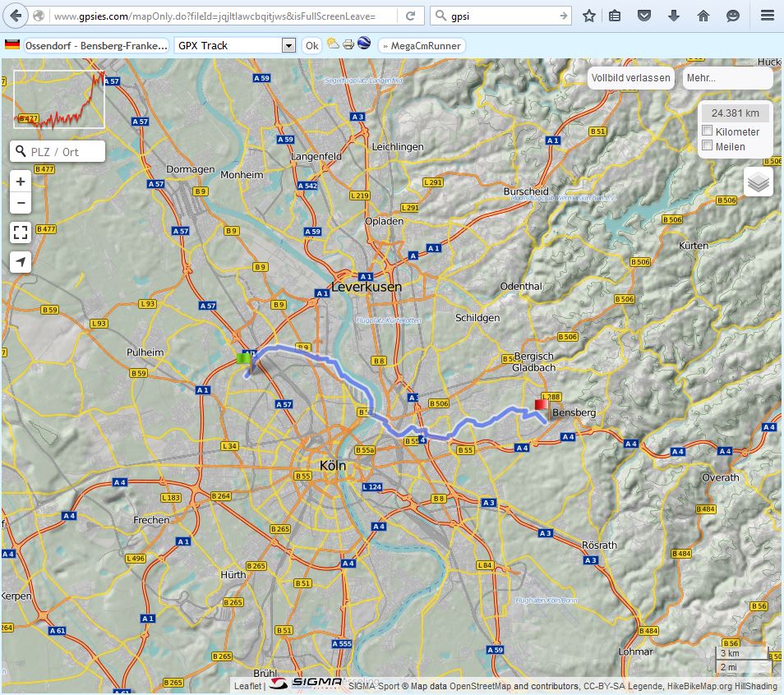Click the German flag language icon
This screenshot has width=784, height=695.
(x=12, y=44)
